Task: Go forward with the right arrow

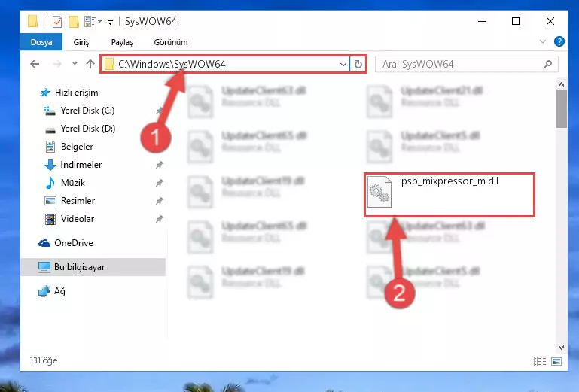Action: coord(57,64)
